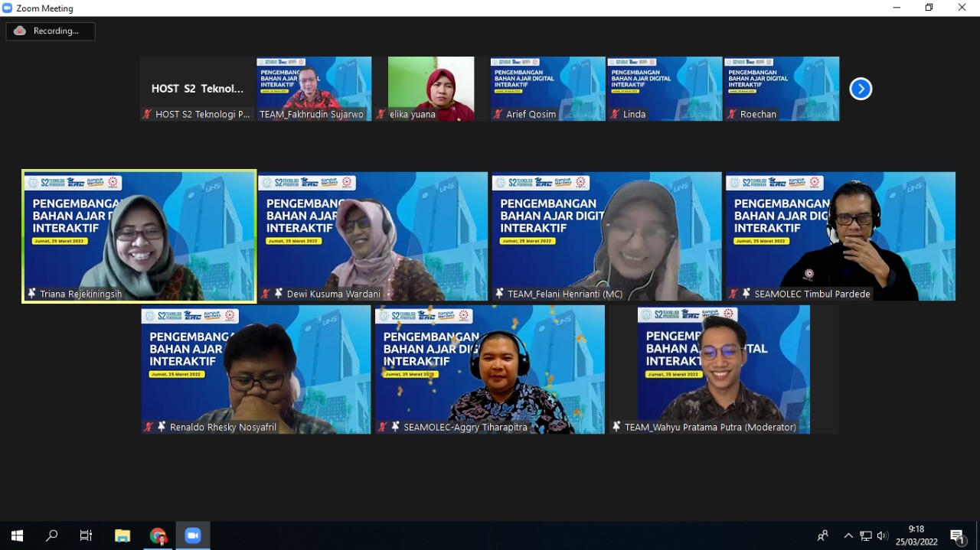This screenshot has height=550, width=980.
Task: Click muted mic icon on Renaldo Rhesky Nosyafril's tile
Action: click(x=149, y=427)
